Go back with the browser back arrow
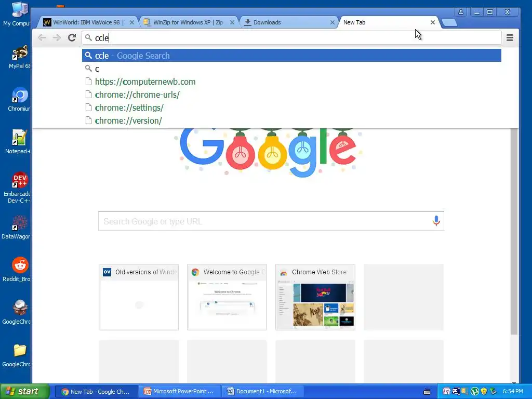Screen dimensions: 532x399 click(x=42, y=37)
